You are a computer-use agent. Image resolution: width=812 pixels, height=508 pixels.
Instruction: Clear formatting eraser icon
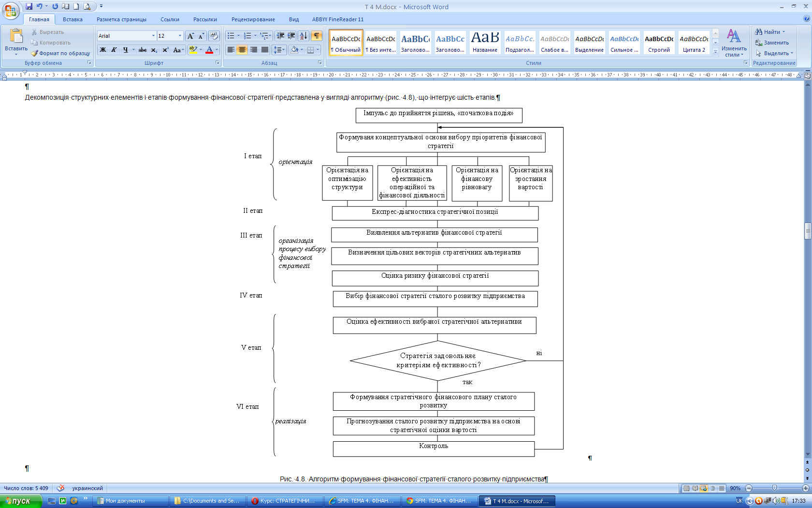[x=215, y=36]
